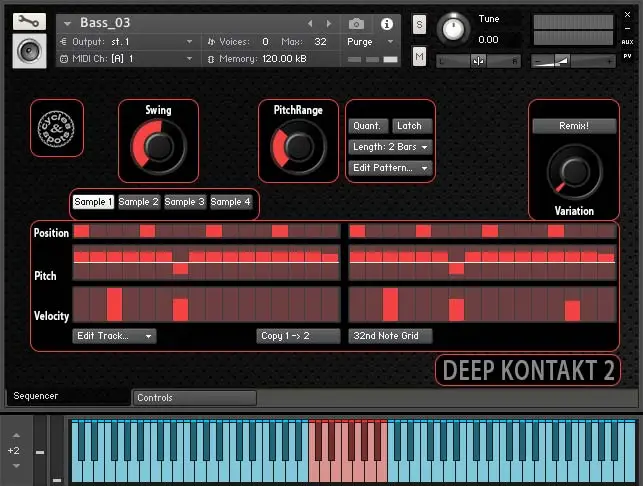Viewport: 643px width, 486px height.
Task: Toggle the AUX sends view
Action: tap(627, 42)
